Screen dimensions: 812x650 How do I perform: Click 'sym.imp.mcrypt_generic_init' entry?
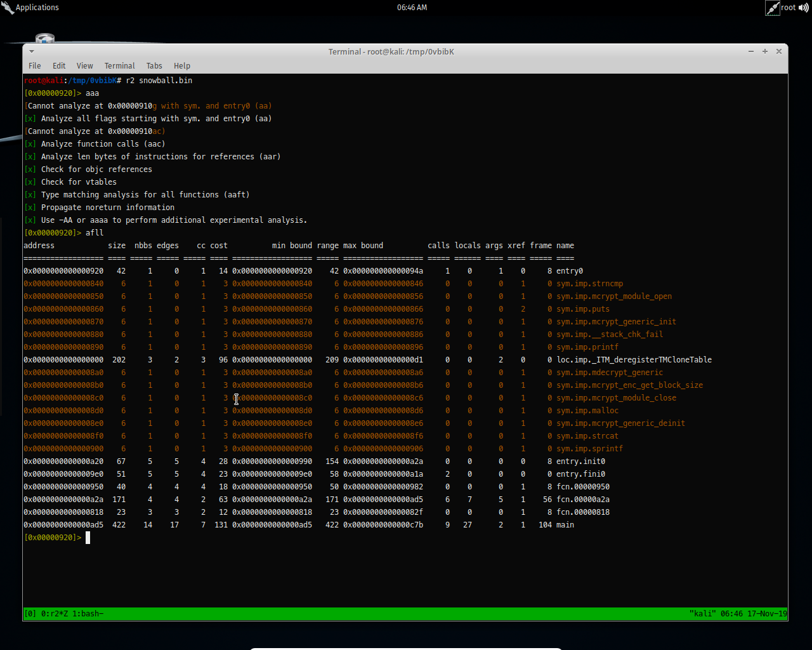pos(617,322)
